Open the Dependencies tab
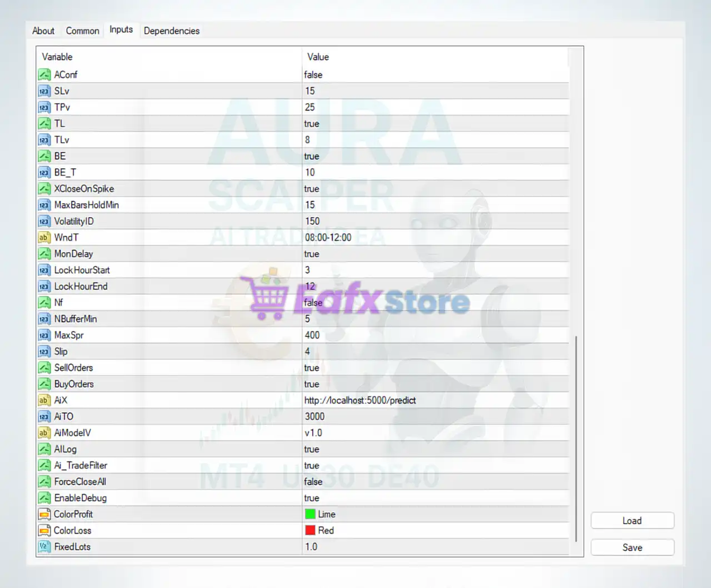The width and height of the screenshot is (711, 588). pyautogui.click(x=172, y=31)
